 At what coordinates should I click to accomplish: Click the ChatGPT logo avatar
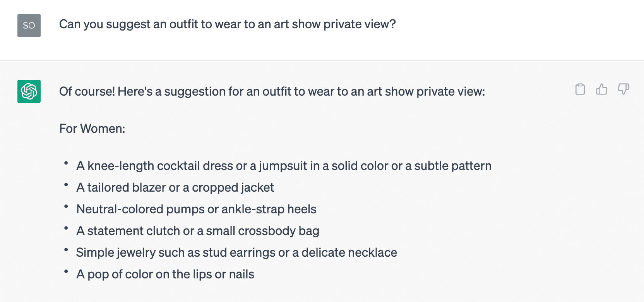[29, 91]
